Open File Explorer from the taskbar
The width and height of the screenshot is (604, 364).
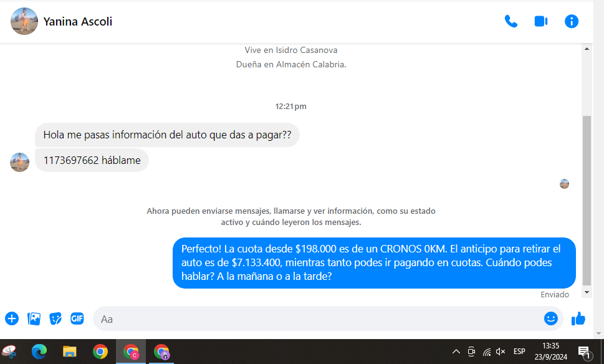pos(69,352)
